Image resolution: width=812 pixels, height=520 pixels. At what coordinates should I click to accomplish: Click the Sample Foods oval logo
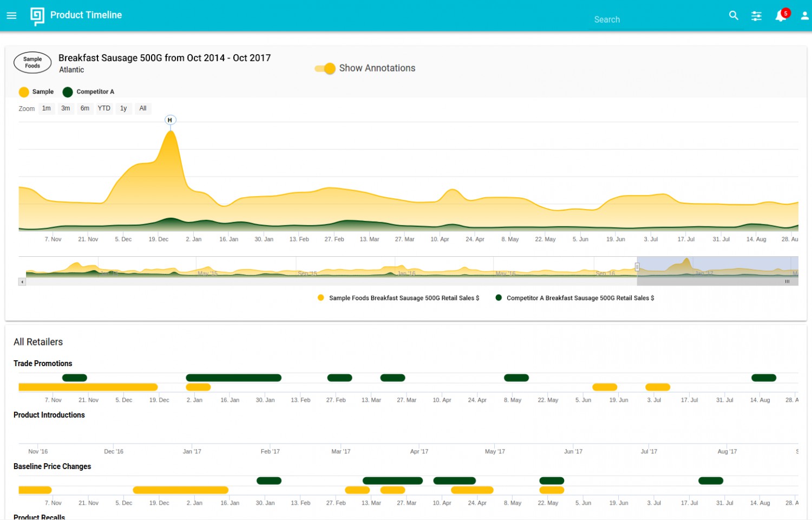coord(32,63)
